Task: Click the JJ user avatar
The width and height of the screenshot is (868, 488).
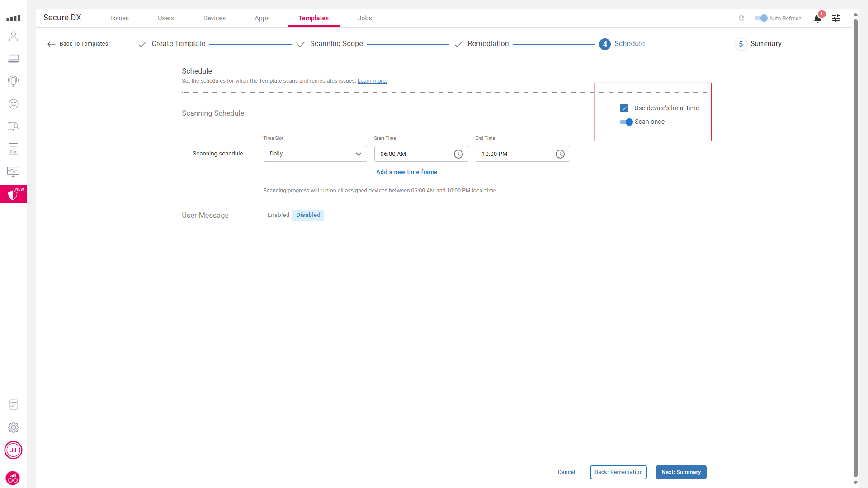Action: click(x=13, y=450)
